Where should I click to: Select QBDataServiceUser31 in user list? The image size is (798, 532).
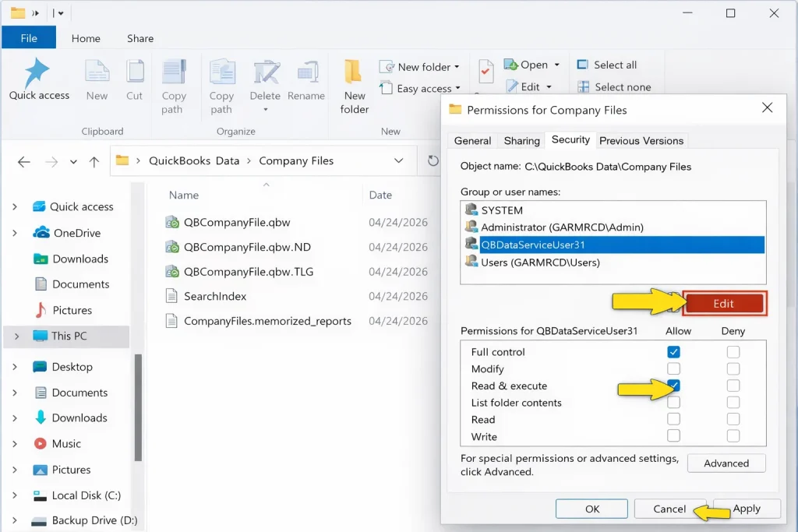[613, 245]
